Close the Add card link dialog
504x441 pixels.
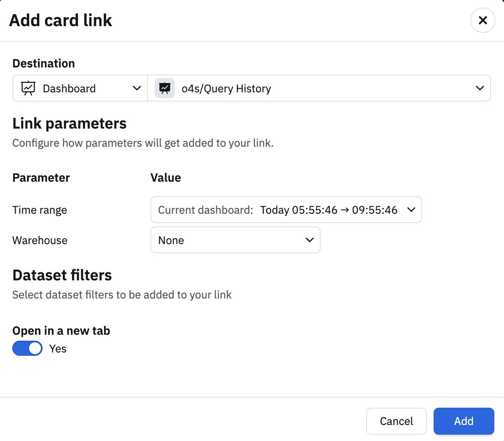[483, 20]
